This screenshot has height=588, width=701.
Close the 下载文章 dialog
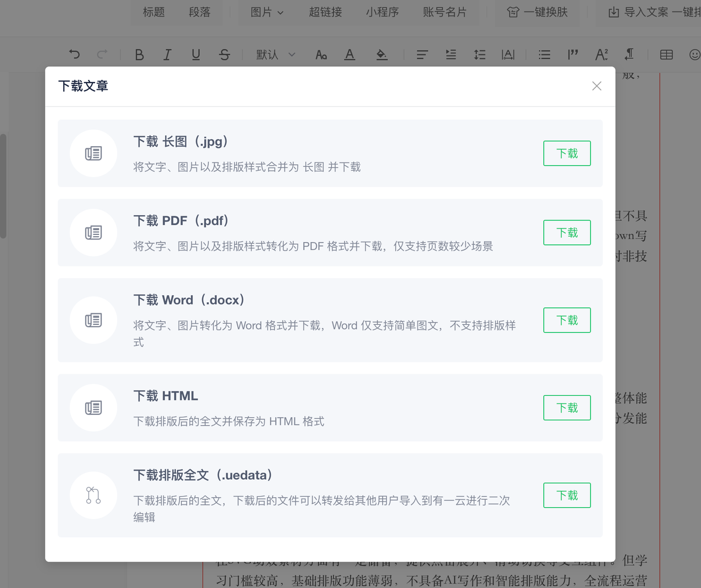[596, 86]
